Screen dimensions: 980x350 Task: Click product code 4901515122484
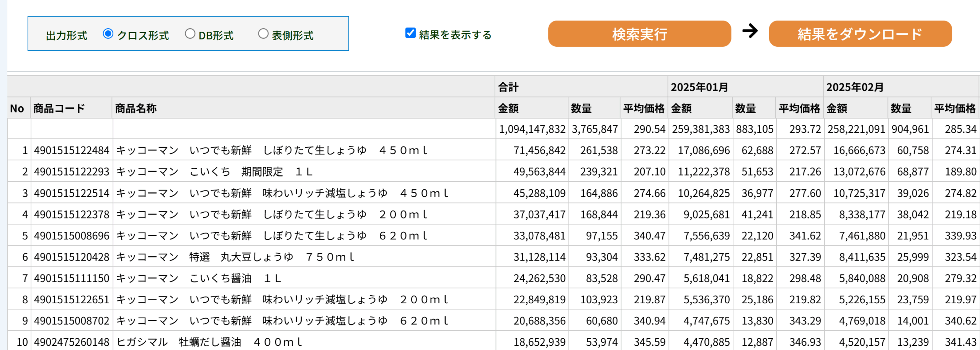tap(72, 150)
